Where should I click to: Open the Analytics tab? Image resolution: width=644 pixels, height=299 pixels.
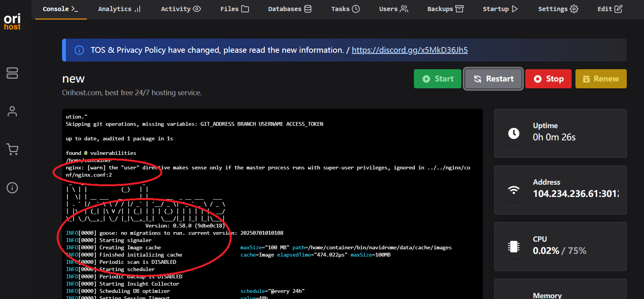pyautogui.click(x=119, y=9)
